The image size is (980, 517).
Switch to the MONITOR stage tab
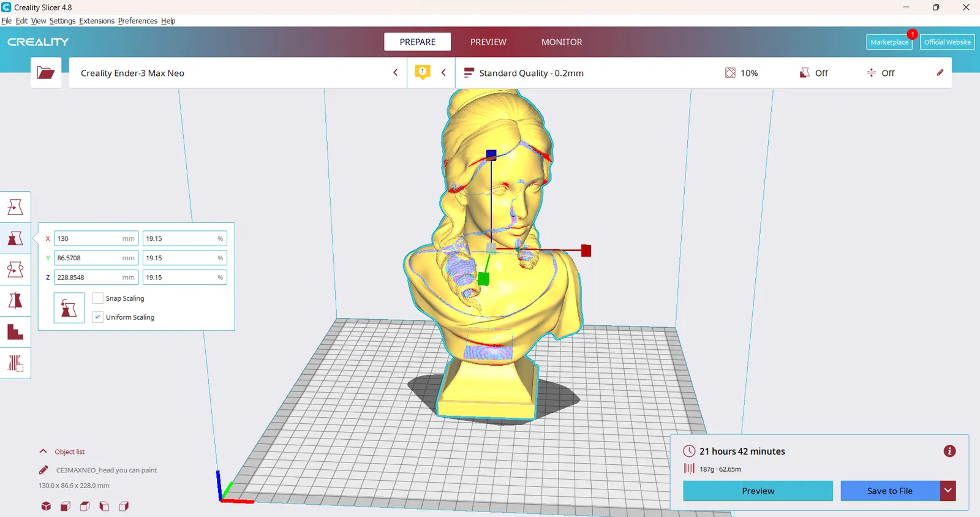562,42
